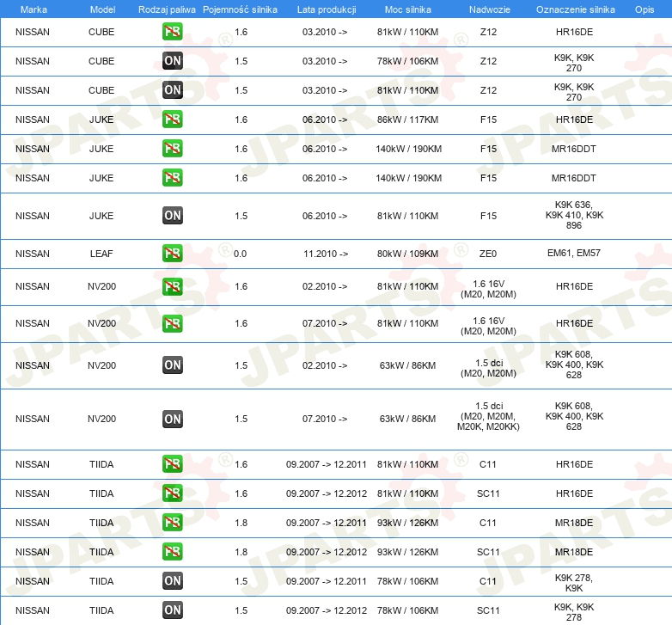672x625 pixels.
Task: Click the petrol icon for NV200 1.6 from 07.2010
Action: (172, 323)
